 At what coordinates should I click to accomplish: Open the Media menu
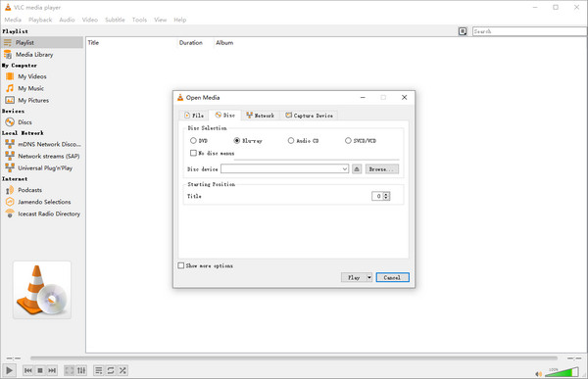click(x=13, y=20)
